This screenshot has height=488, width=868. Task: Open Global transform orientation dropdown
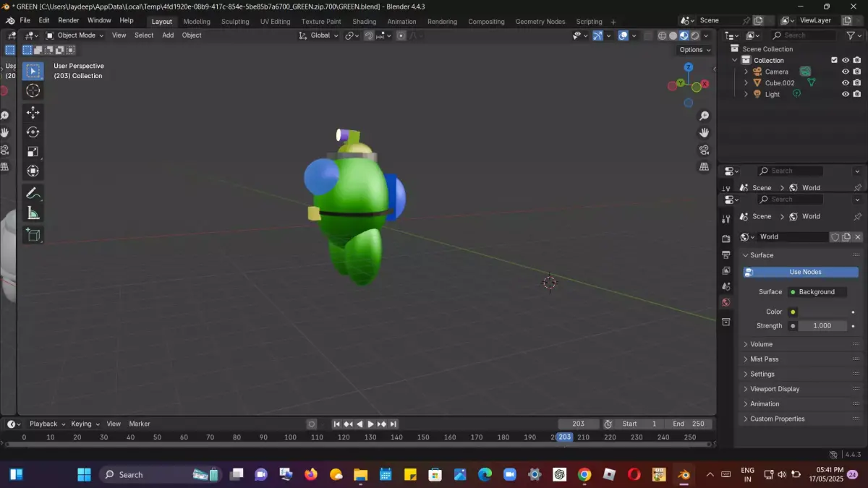pos(319,35)
